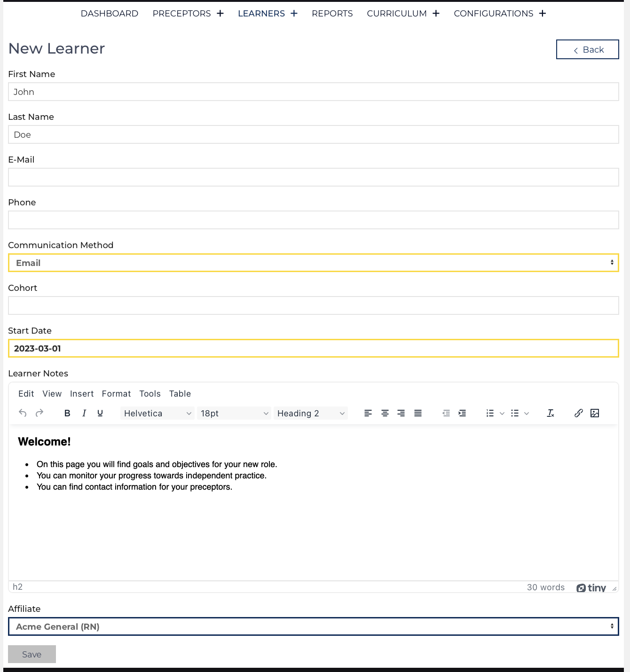The width and height of the screenshot is (630, 672).
Task: Click the Tiny logo in editor footer
Action: (591, 588)
